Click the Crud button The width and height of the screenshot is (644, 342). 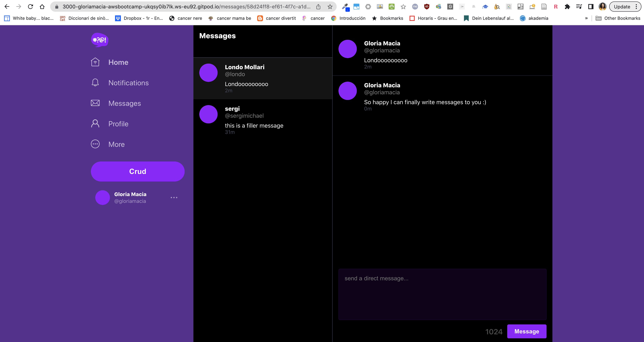point(138,171)
